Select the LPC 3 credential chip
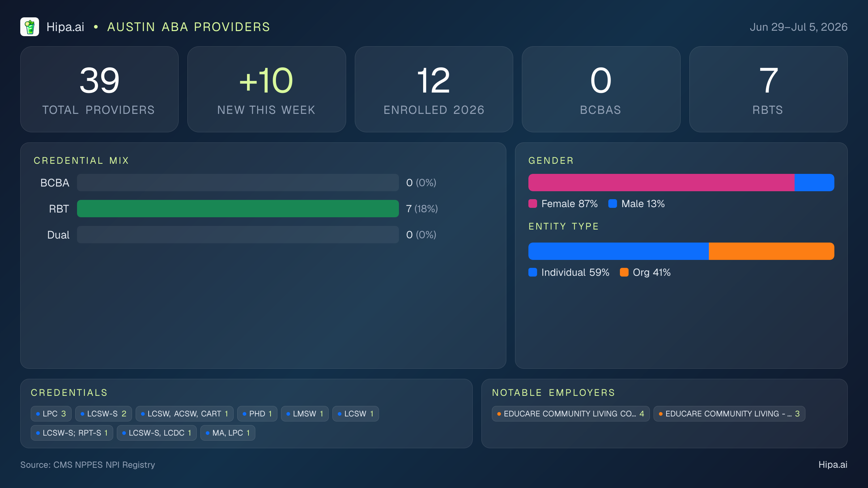Screen dimensions: 868x488 [51, 414]
